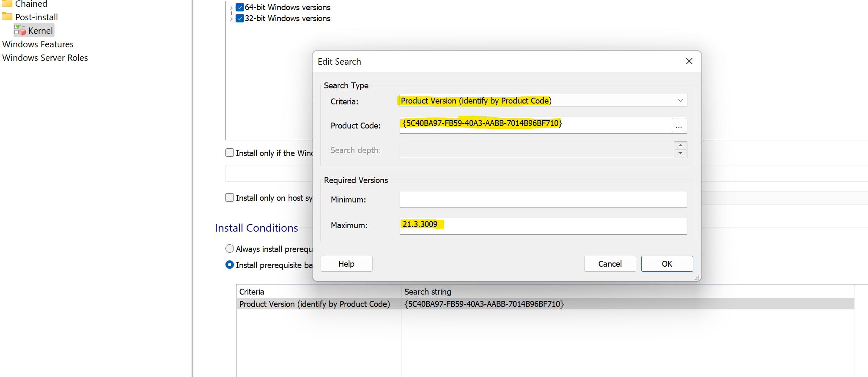Viewport: 868px width, 377px height.
Task: Click the Cancel button
Action: (610, 264)
